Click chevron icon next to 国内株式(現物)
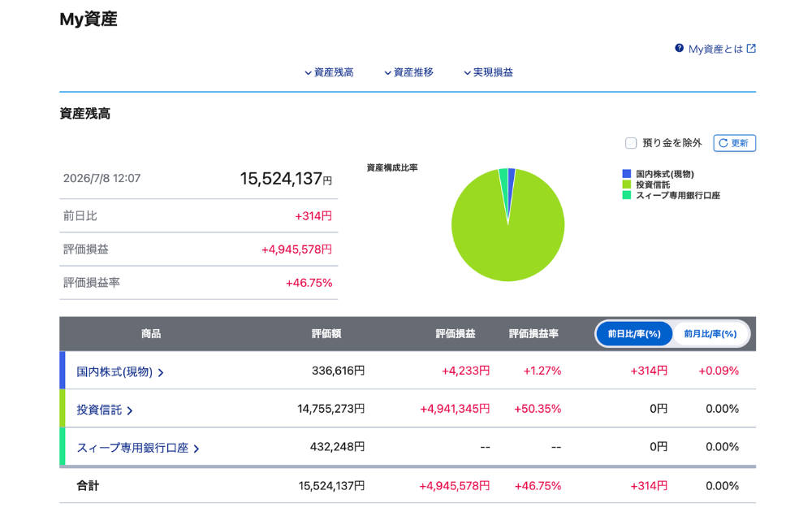Screen dimensions: 812x512 (161, 372)
